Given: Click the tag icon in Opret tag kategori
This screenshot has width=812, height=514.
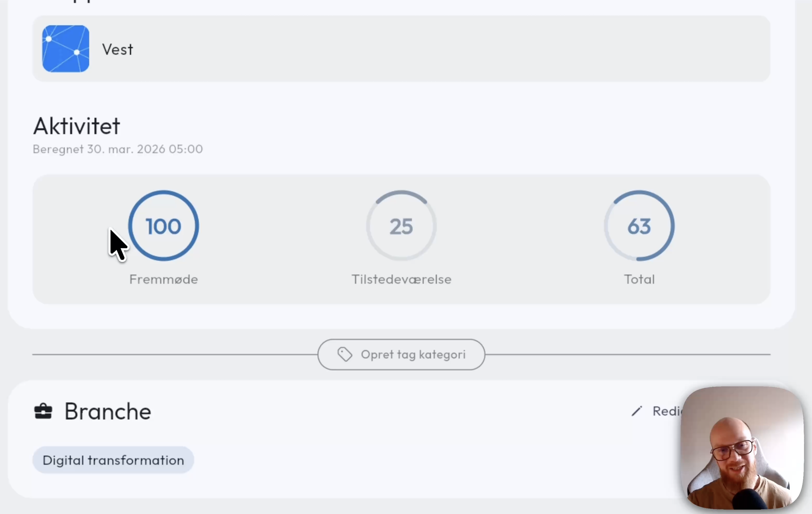Looking at the screenshot, I should tap(345, 355).
